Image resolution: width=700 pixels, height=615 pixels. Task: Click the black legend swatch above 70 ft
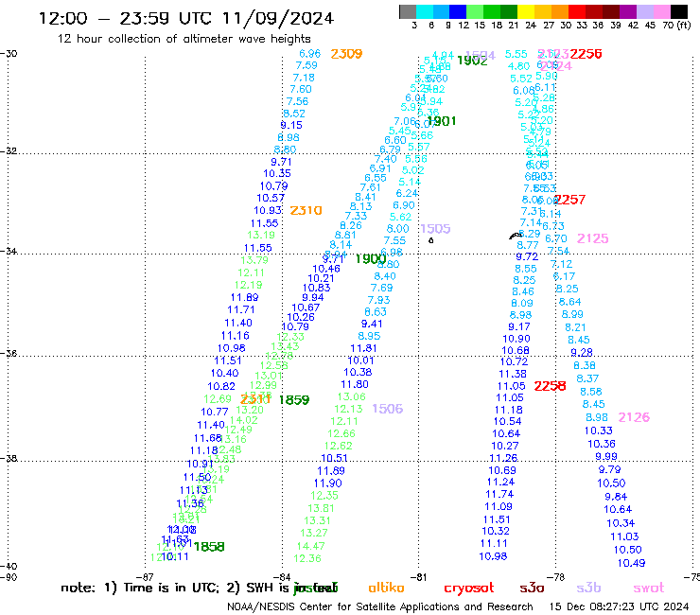(x=679, y=11)
